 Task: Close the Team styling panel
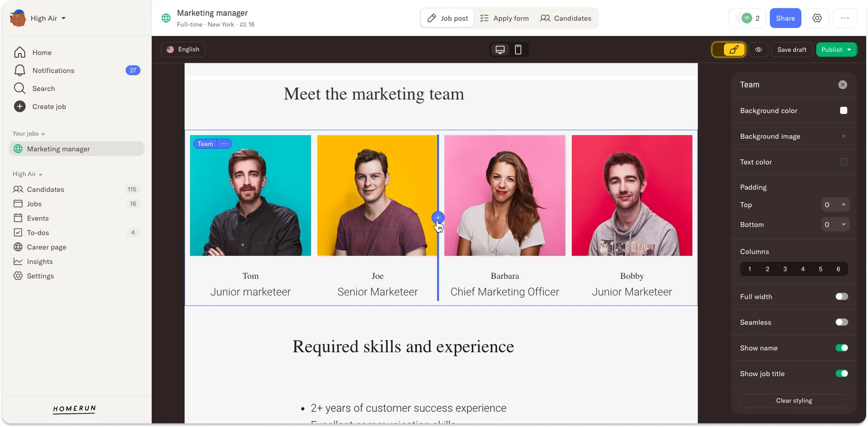[x=843, y=85]
